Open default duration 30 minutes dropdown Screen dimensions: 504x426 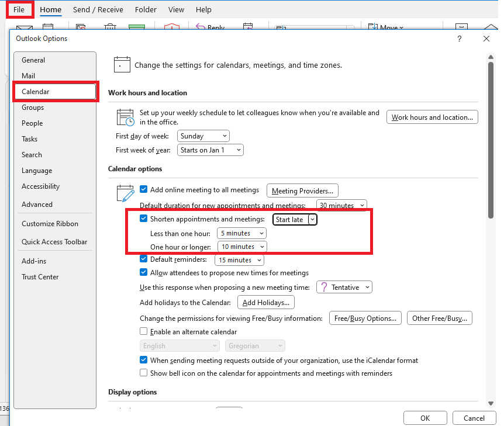pyautogui.click(x=341, y=205)
